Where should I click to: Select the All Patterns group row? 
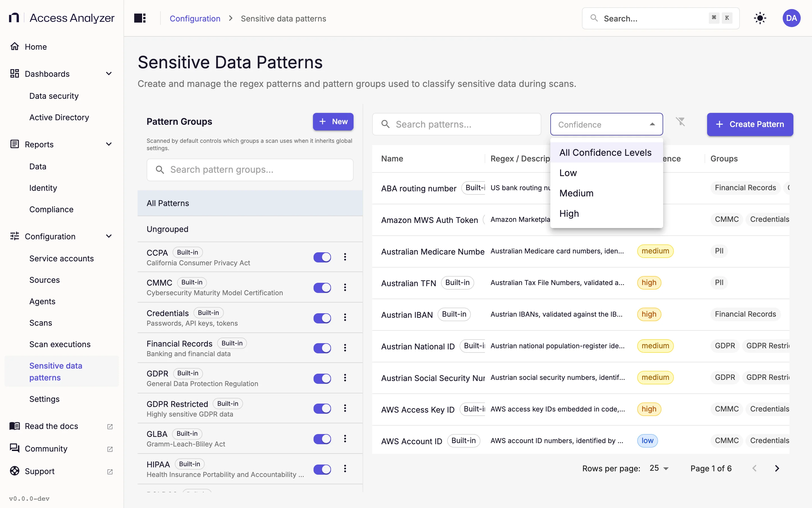coord(250,203)
